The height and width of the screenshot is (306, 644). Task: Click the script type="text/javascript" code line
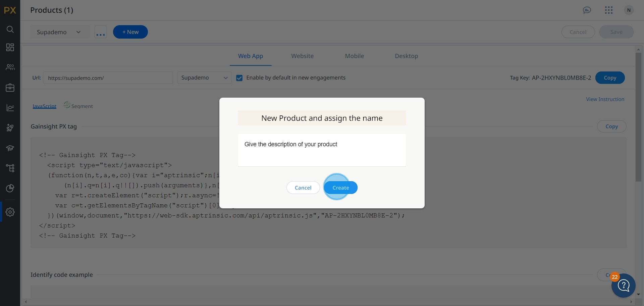pyautogui.click(x=109, y=165)
